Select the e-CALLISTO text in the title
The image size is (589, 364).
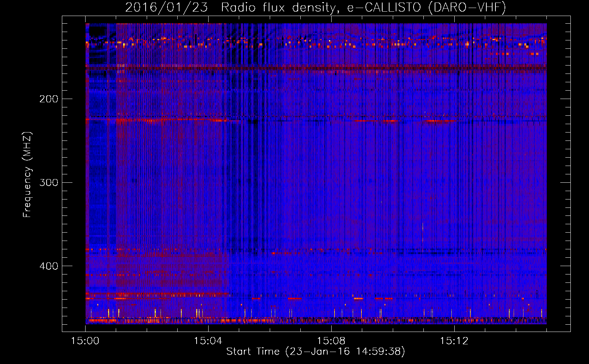(x=384, y=7)
